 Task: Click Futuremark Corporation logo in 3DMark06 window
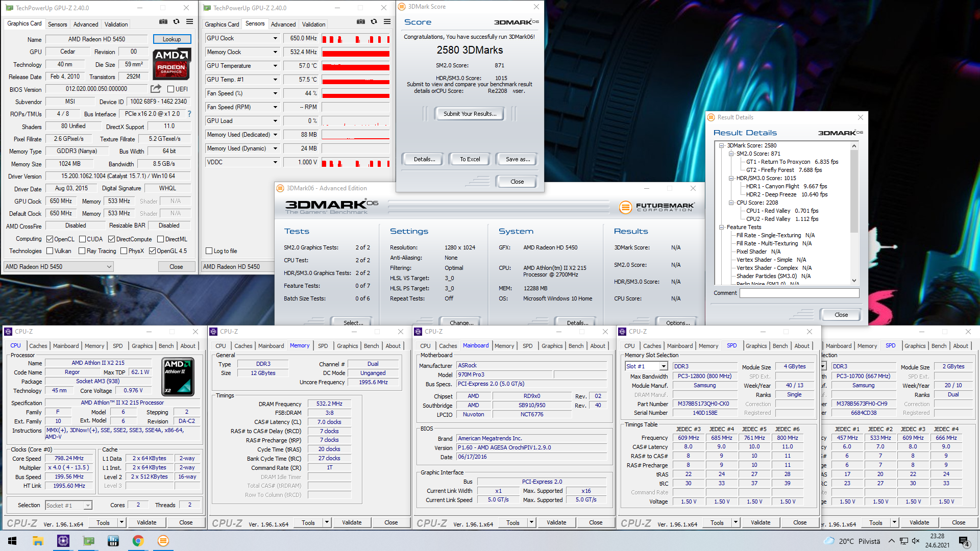pyautogui.click(x=657, y=207)
